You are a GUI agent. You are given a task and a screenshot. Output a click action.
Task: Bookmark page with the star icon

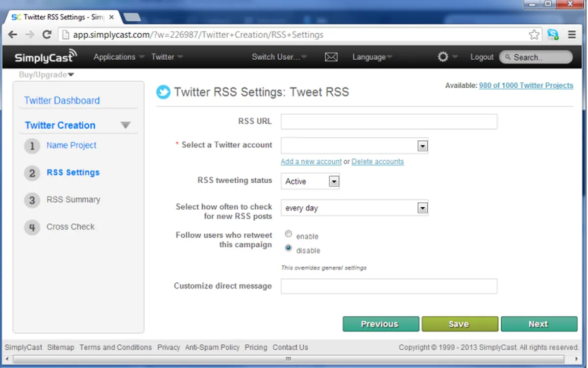(534, 35)
